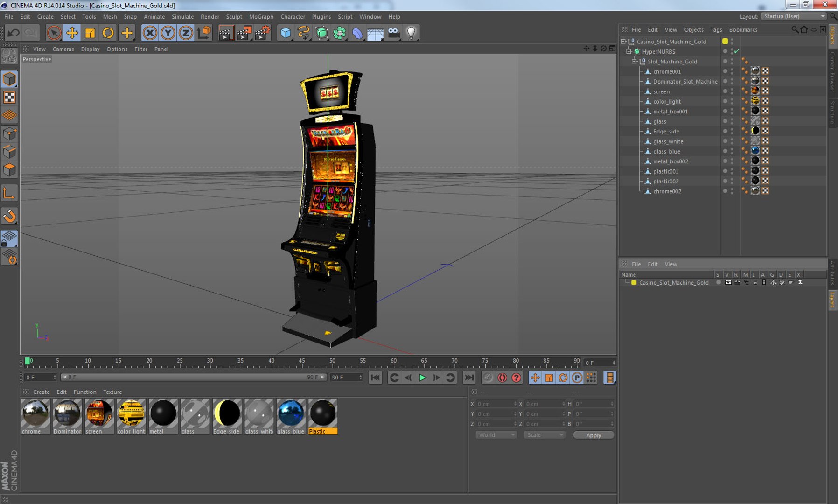This screenshot has height=504, width=838.
Task: Open the camera objects icon
Action: tap(394, 33)
